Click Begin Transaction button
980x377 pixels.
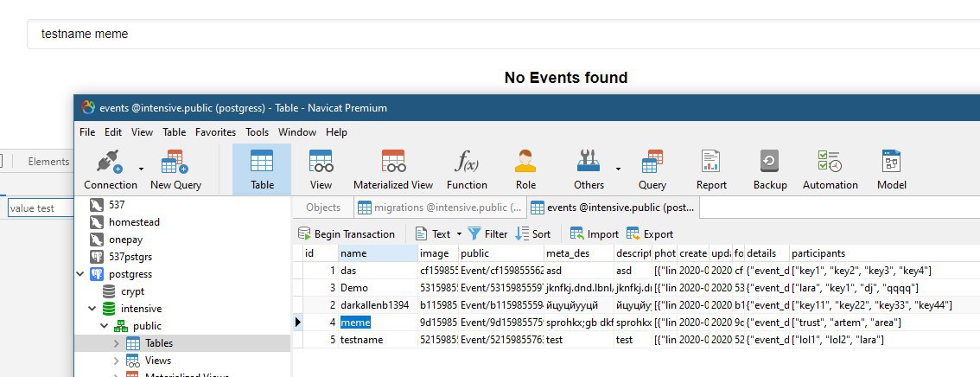[x=347, y=233]
